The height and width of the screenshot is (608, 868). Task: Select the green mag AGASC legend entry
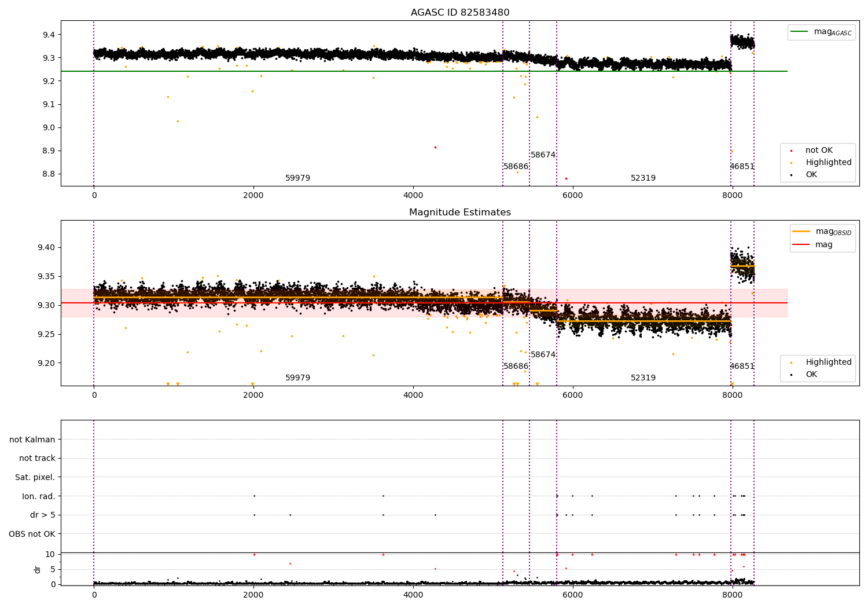[x=822, y=32]
